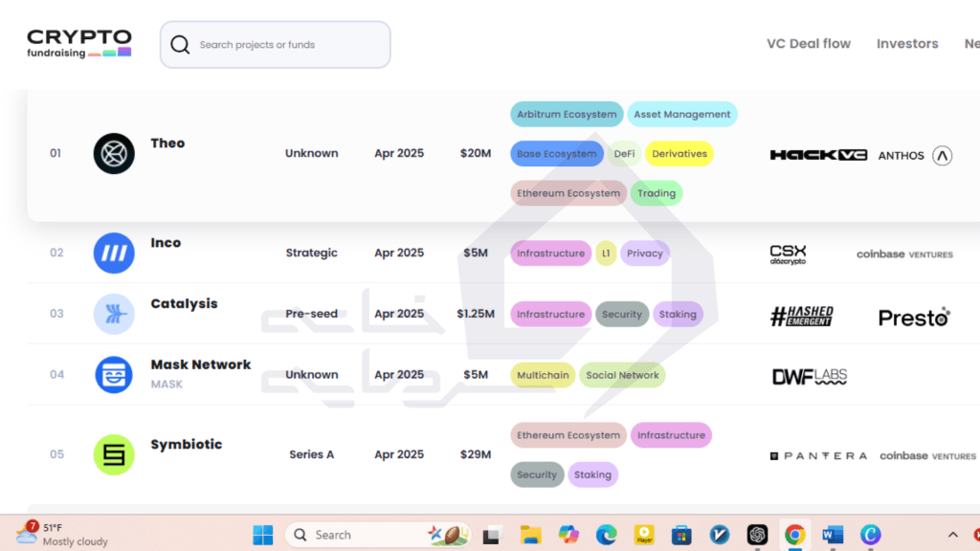Open the Mask Network project link

click(201, 364)
